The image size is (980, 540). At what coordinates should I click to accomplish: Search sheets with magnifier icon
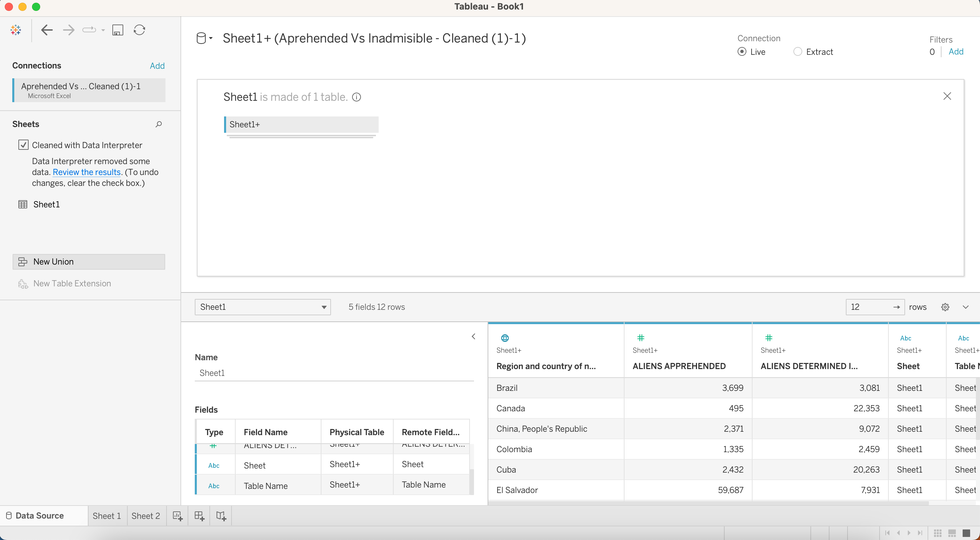tap(159, 124)
